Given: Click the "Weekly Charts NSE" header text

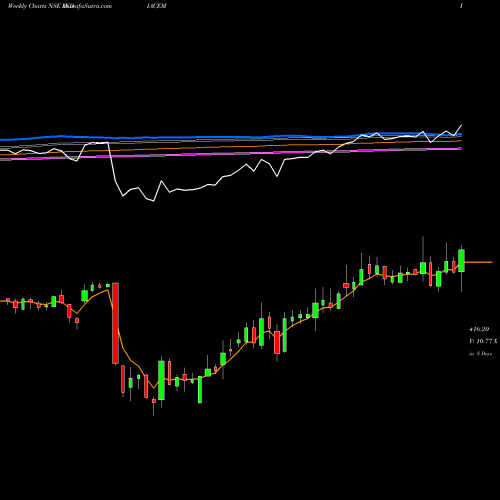Looking at the screenshot, I should tap(34, 6).
